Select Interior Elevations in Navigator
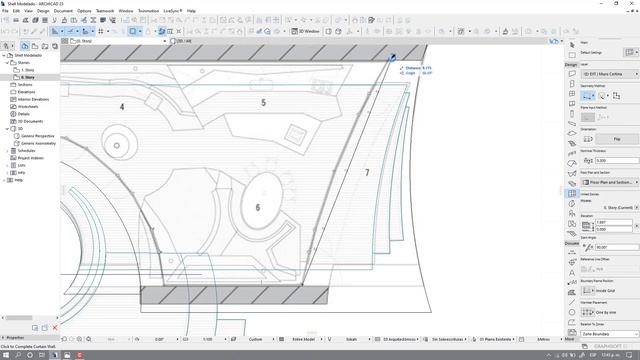640x360 pixels. coord(33,99)
